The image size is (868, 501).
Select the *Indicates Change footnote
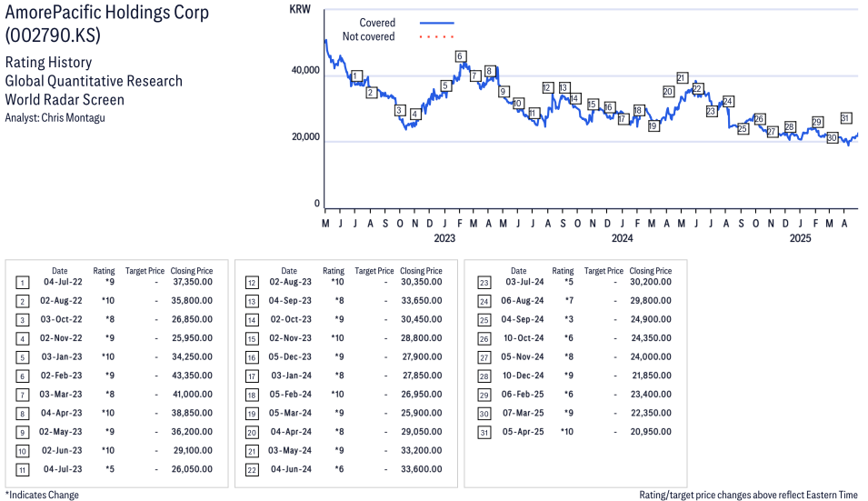click(42, 495)
